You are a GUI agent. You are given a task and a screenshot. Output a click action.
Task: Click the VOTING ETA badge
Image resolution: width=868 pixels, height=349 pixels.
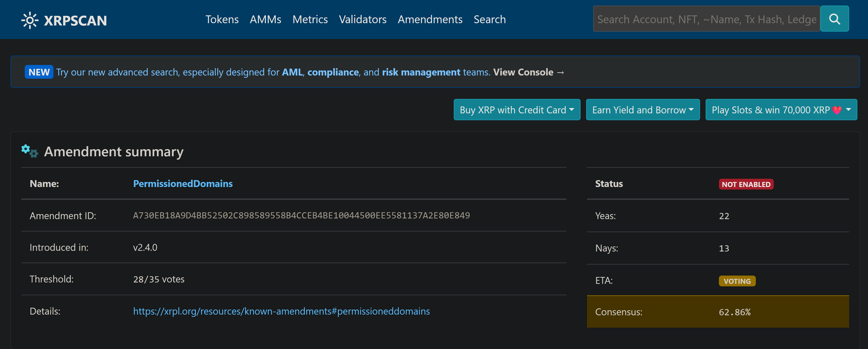tap(737, 281)
